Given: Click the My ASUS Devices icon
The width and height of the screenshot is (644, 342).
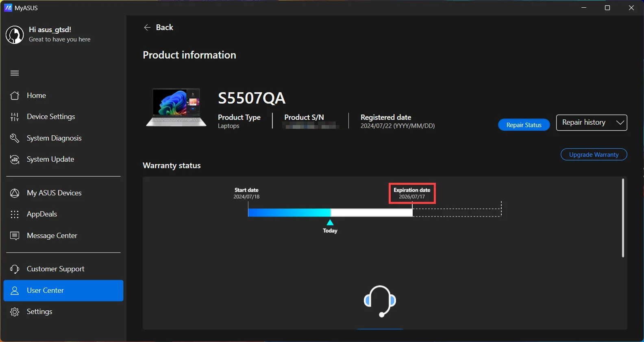Looking at the screenshot, I should (x=15, y=193).
